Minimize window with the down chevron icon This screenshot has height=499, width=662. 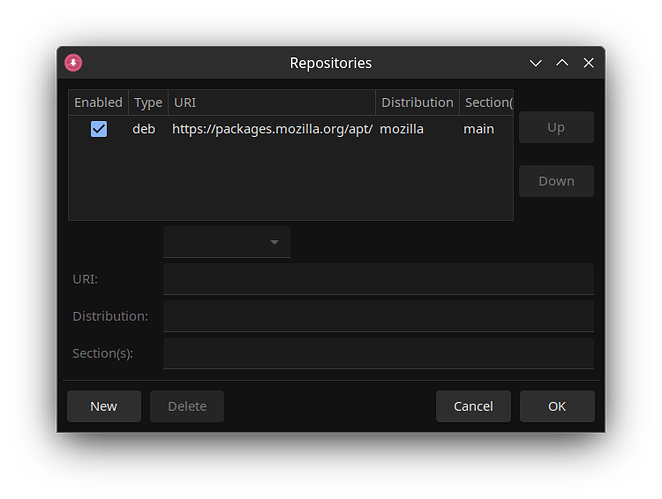tap(536, 63)
